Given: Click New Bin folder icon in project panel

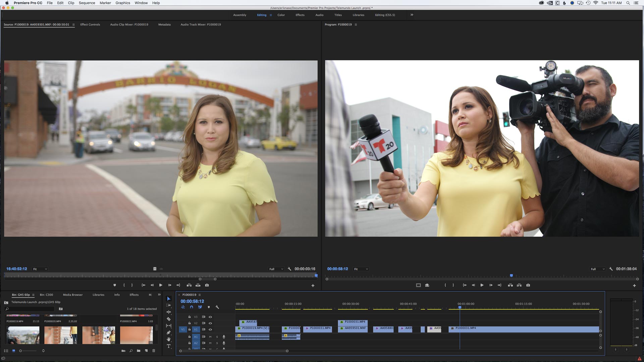Looking at the screenshot, I should (x=139, y=351).
